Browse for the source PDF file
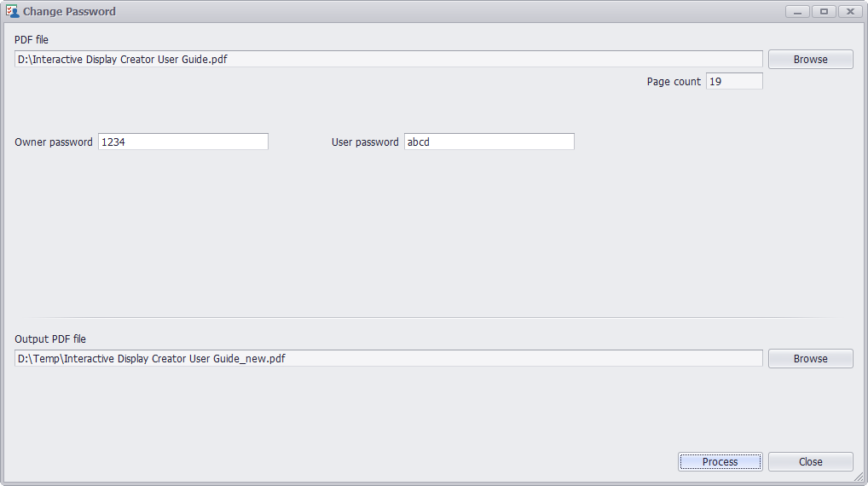The height and width of the screenshot is (486, 868). pos(810,59)
